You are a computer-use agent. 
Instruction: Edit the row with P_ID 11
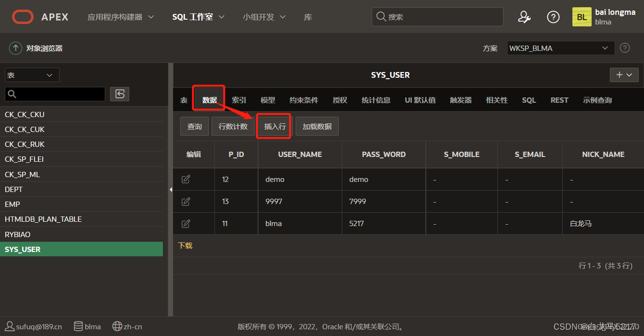click(186, 223)
